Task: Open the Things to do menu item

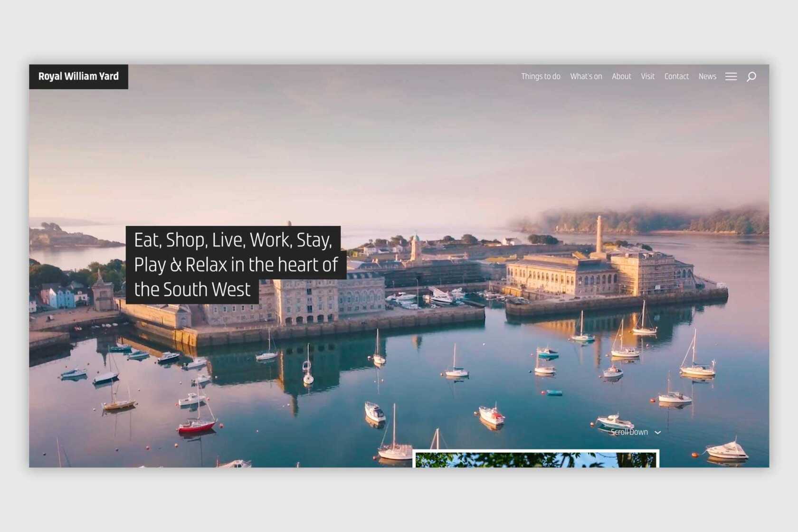Action: point(541,76)
